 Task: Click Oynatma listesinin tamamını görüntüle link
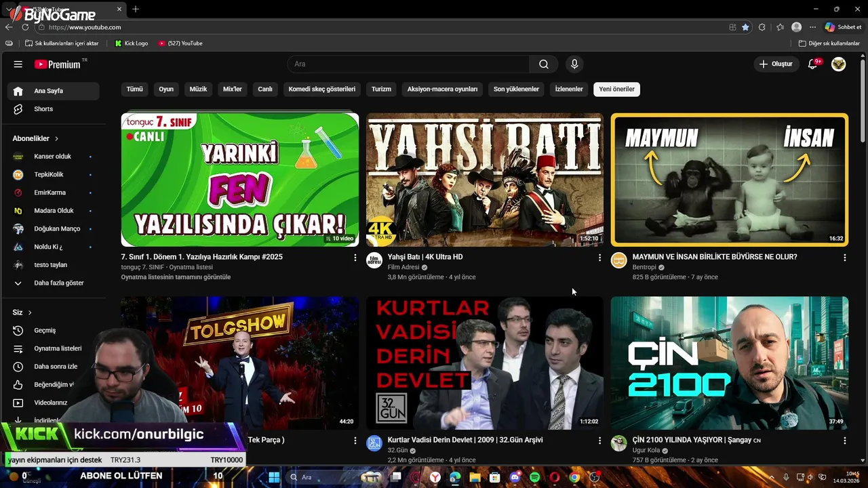tap(176, 277)
